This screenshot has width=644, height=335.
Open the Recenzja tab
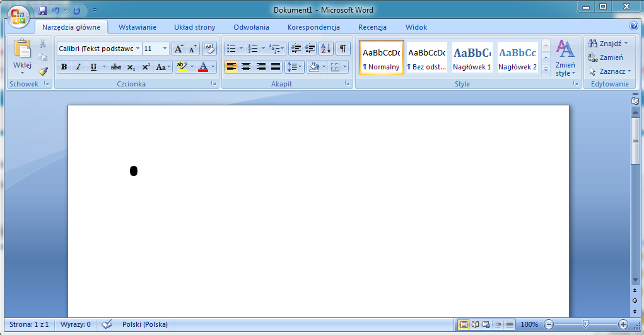(x=372, y=27)
